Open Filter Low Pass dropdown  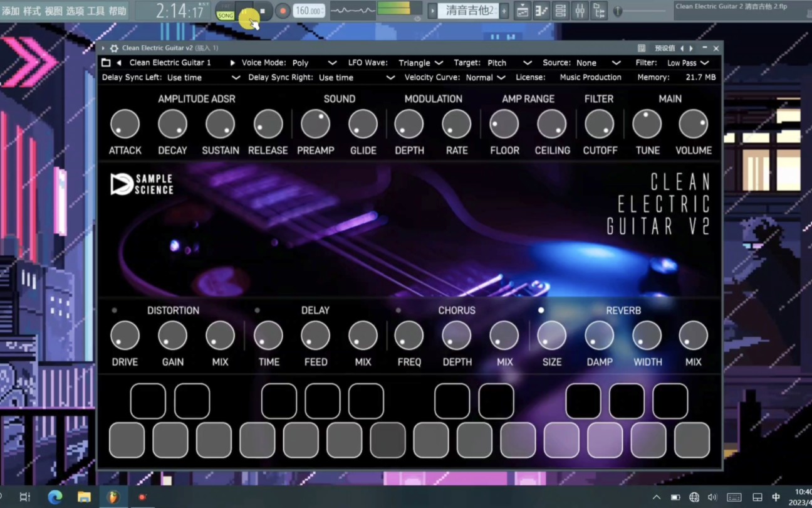coord(688,63)
